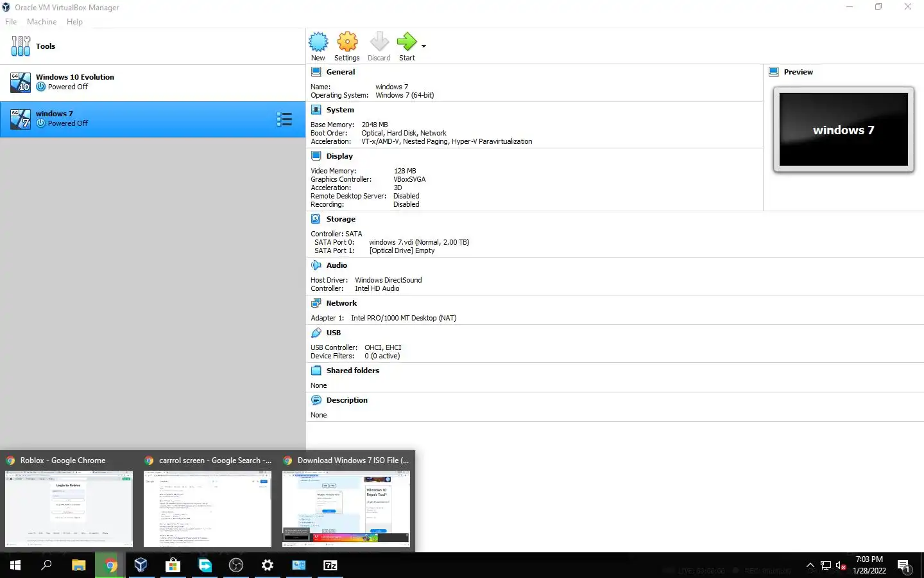Open the Machine menu
The image size is (924, 578).
coord(42,22)
